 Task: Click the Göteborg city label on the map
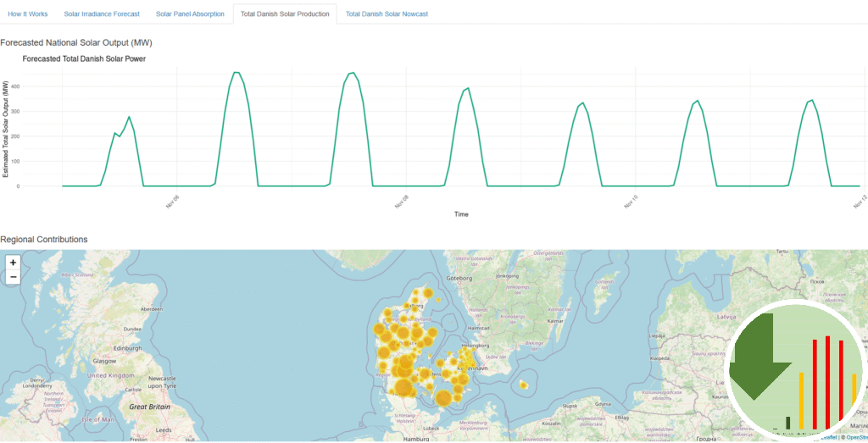[459, 277]
